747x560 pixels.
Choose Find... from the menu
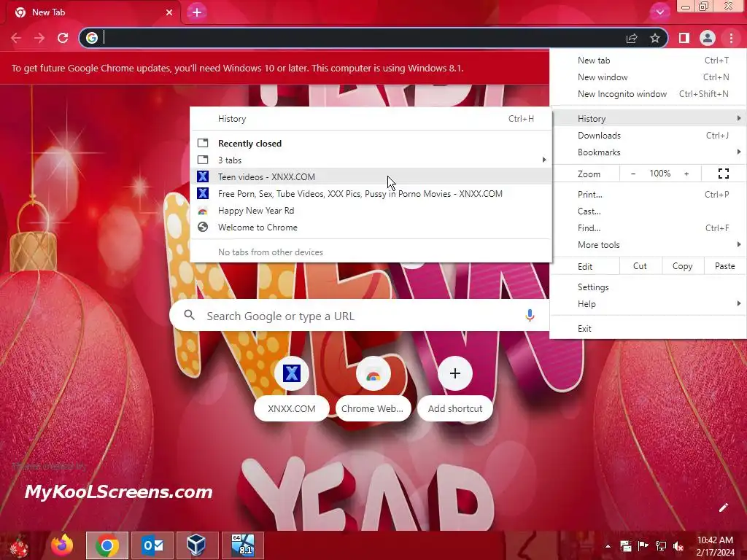point(649,227)
